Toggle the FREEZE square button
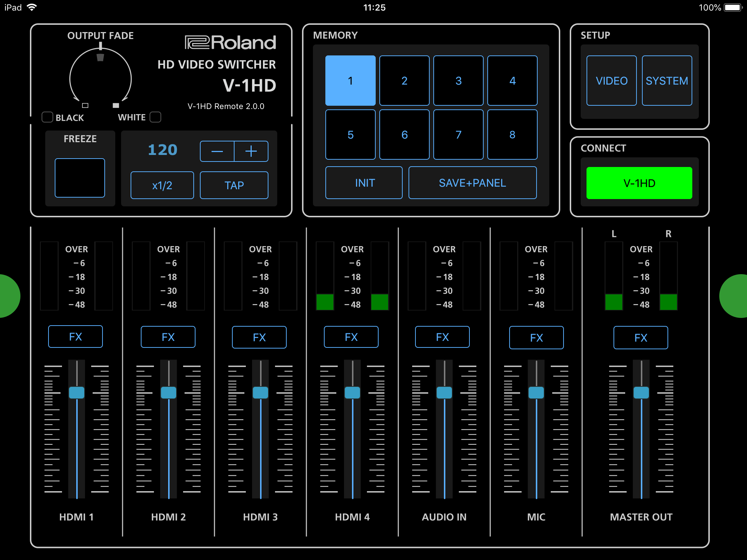 tap(80, 178)
